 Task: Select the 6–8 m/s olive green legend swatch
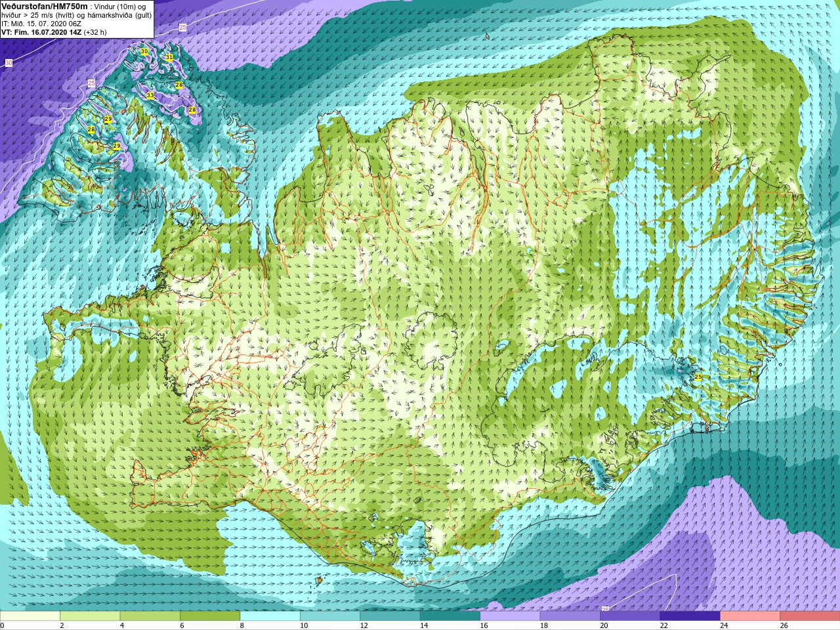[210, 616]
